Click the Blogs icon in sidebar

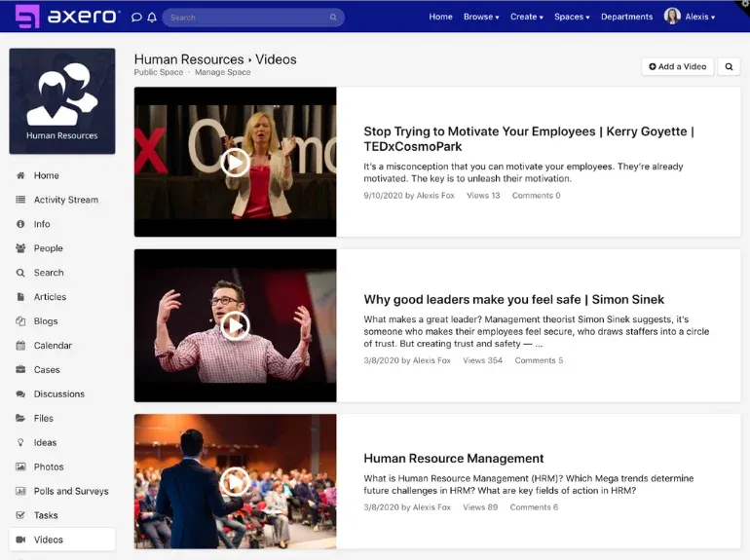tap(20, 320)
